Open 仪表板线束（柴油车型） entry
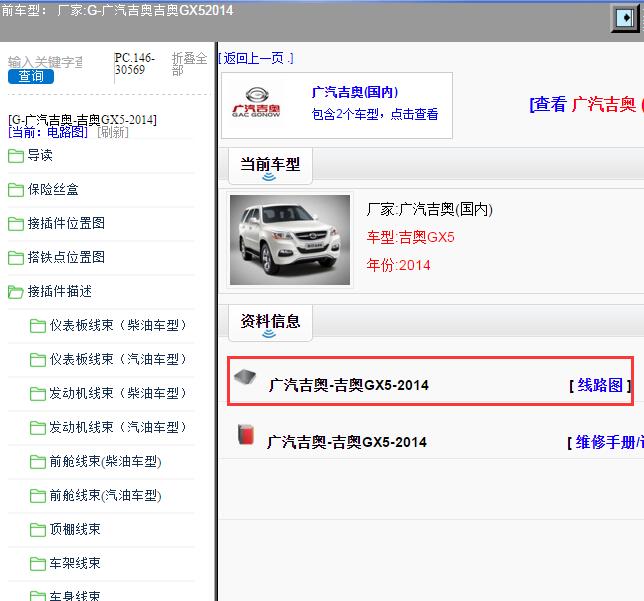 (x=118, y=326)
